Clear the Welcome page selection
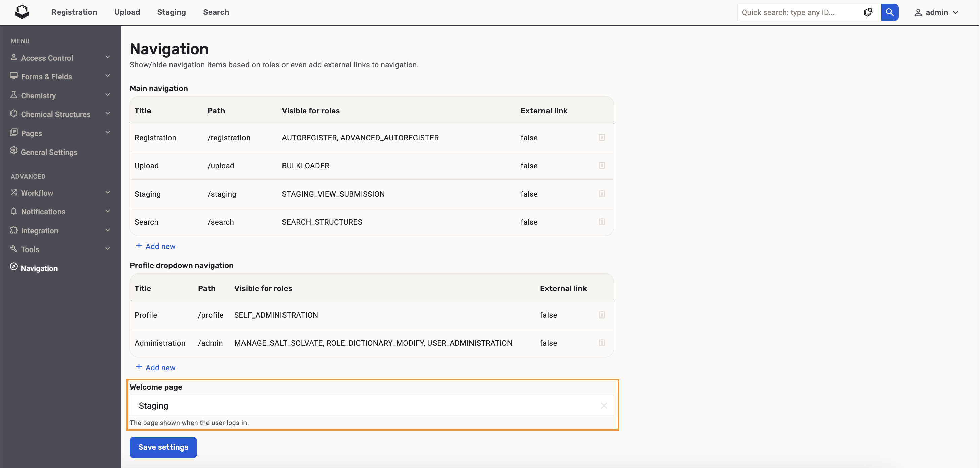 coord(603,406)
